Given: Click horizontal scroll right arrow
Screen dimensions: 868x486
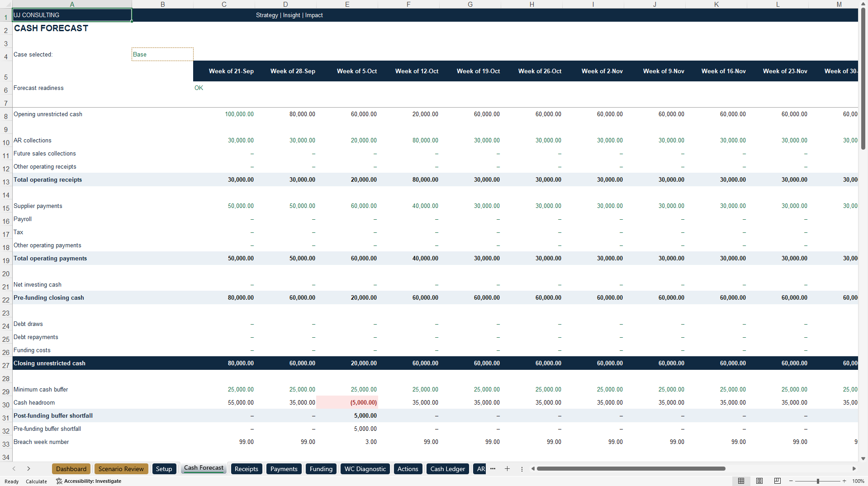Looking at the screenshot, I should (x=854, y=469).
